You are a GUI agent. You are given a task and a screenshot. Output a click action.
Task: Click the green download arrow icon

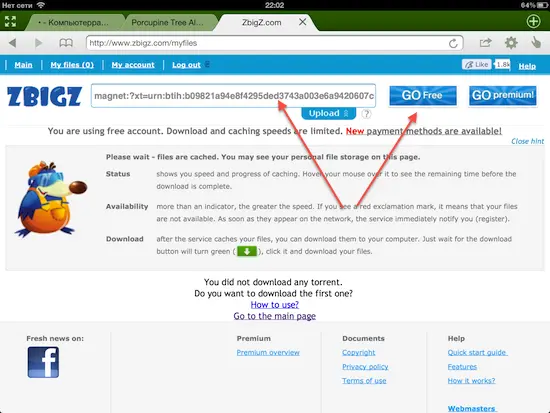pos(247,251)
